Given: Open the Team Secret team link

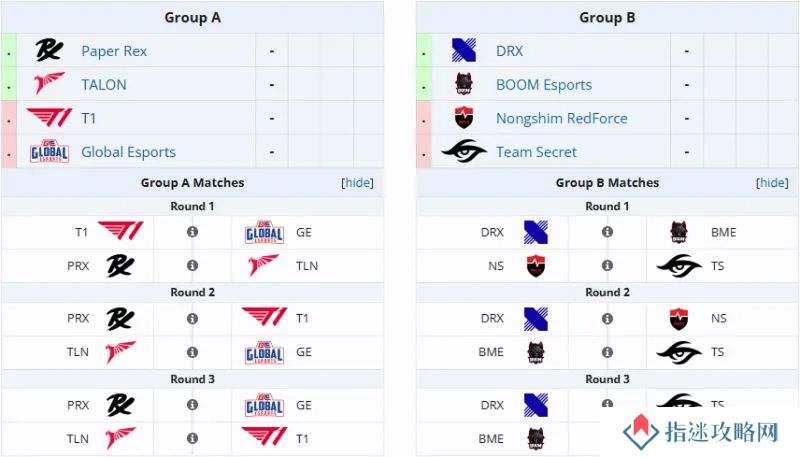Looking at the screenshot, I should pos(536,152).
